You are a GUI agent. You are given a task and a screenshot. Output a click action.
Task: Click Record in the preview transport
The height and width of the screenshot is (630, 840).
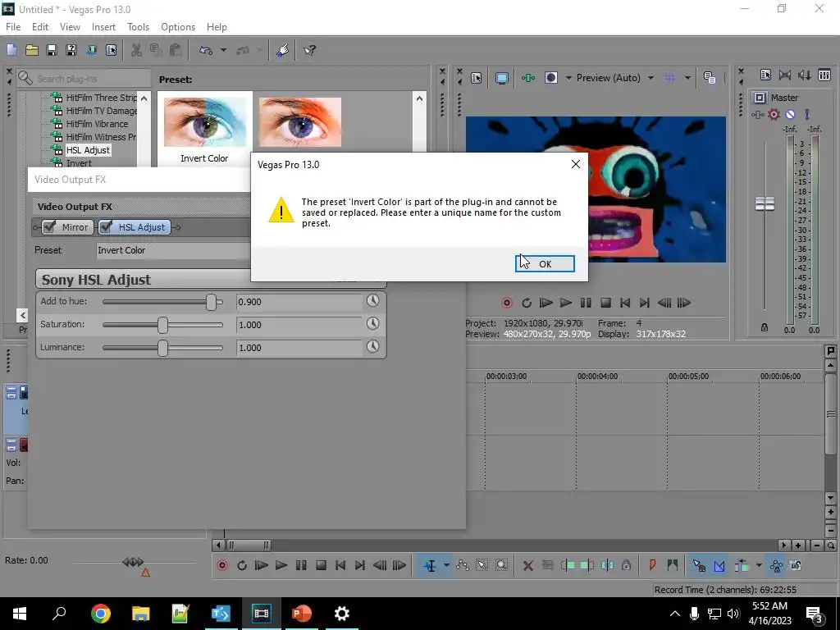[x=507, y=303]
